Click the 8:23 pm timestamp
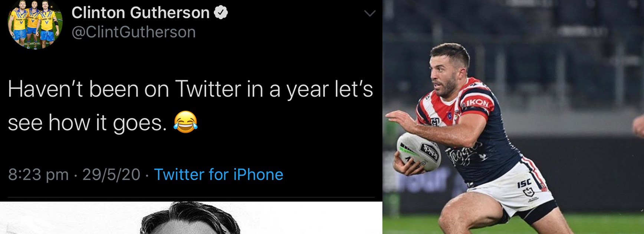 tap(38, 175)
